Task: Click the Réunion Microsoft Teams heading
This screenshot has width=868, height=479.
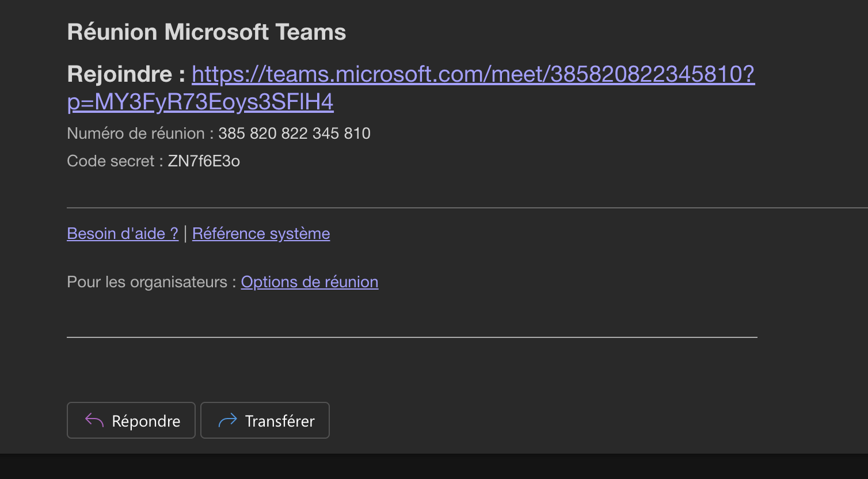Action: 206,32
